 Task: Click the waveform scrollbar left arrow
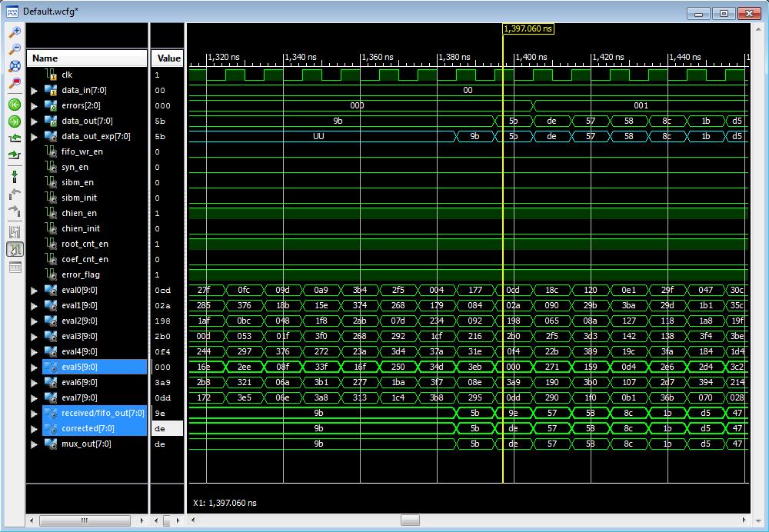[193, 520]
